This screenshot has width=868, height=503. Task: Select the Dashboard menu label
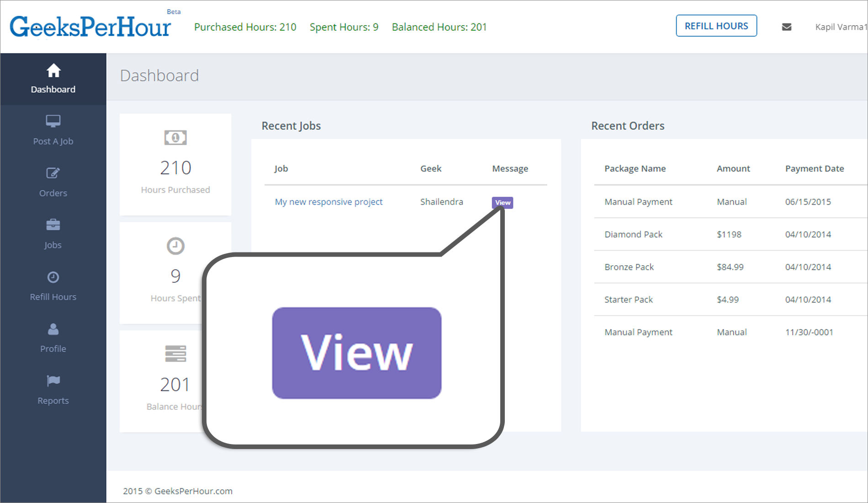point(53,89)
